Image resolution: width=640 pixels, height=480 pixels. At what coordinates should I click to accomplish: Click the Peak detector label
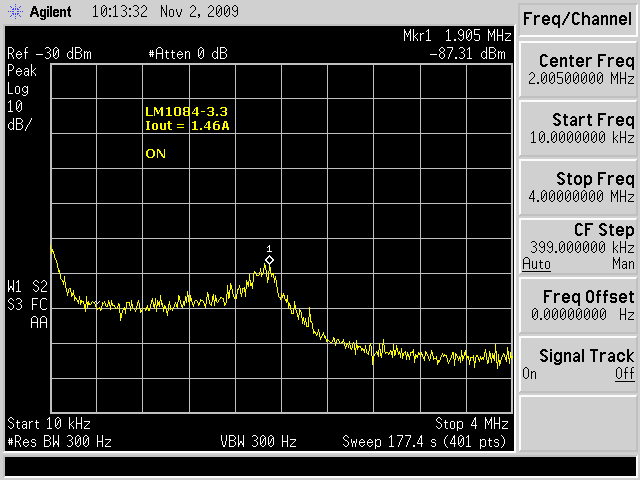click(22, 71)
